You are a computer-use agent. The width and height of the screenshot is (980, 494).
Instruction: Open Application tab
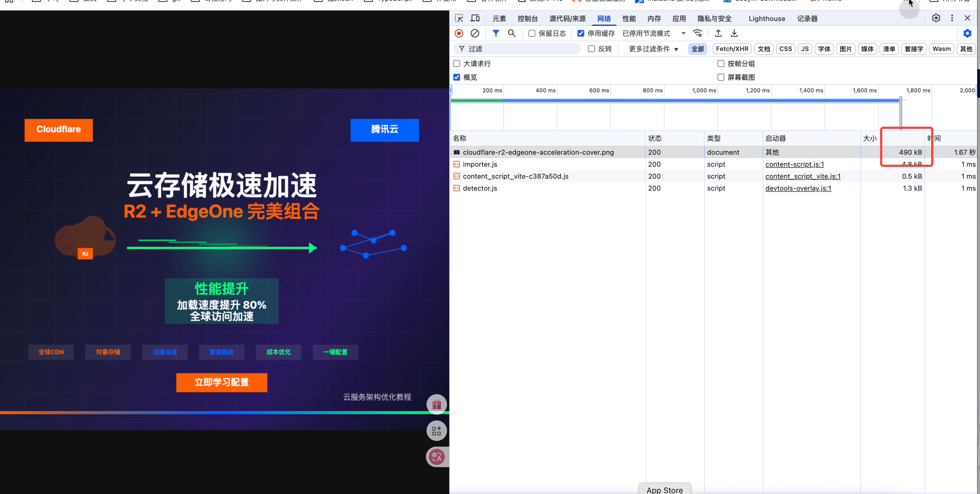(679, 19)
